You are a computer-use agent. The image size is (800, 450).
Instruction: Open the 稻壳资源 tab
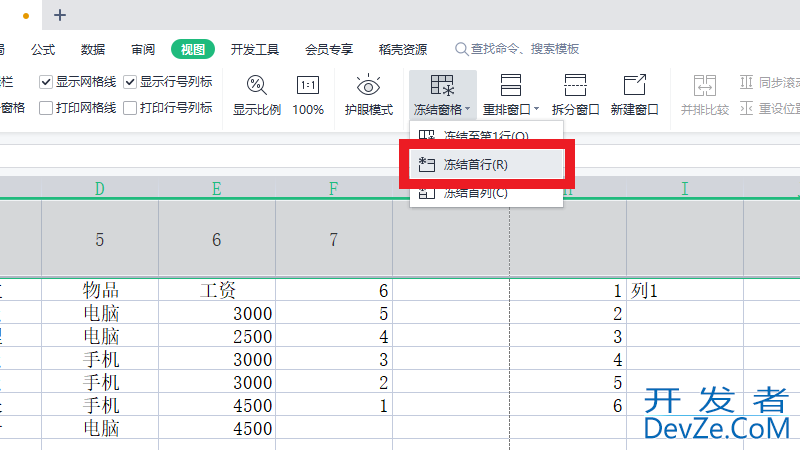tap(403, 49)
